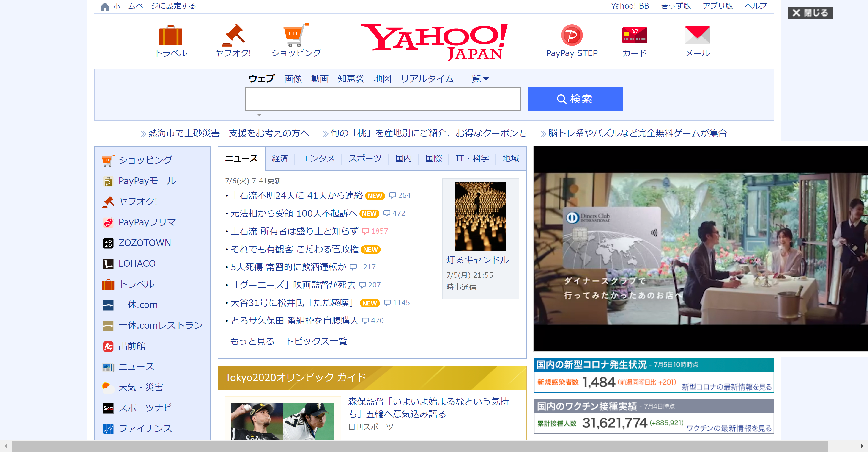This screenshot has width=868, height=452.
Task: Click the Tokyo2020オリンピック ガイド banner
Action: pyautogui.click(x=372, y=378)
